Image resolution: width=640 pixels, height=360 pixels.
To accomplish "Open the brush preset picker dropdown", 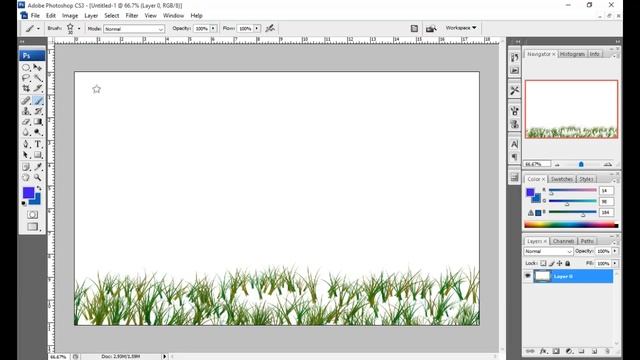I will click(x=79, y=29).
